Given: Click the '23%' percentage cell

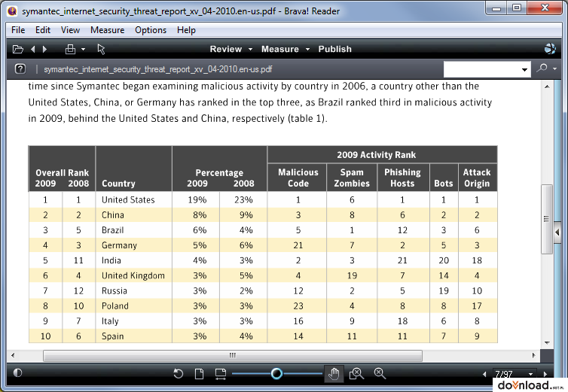Looking at the screenshot, I should point(243,200).
